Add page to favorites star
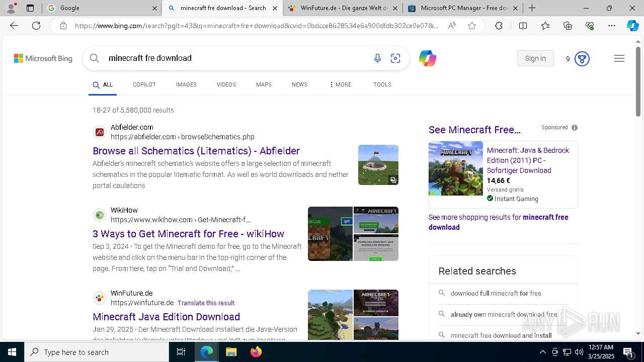The image size is (644, 362). pos(472,26)
